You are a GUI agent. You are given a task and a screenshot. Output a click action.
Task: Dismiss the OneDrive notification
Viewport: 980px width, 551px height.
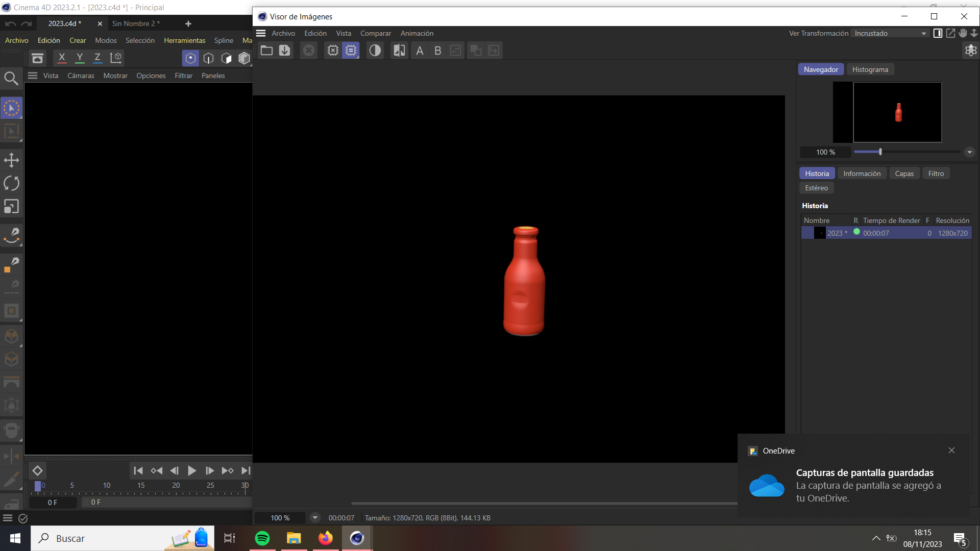[951, 450]
